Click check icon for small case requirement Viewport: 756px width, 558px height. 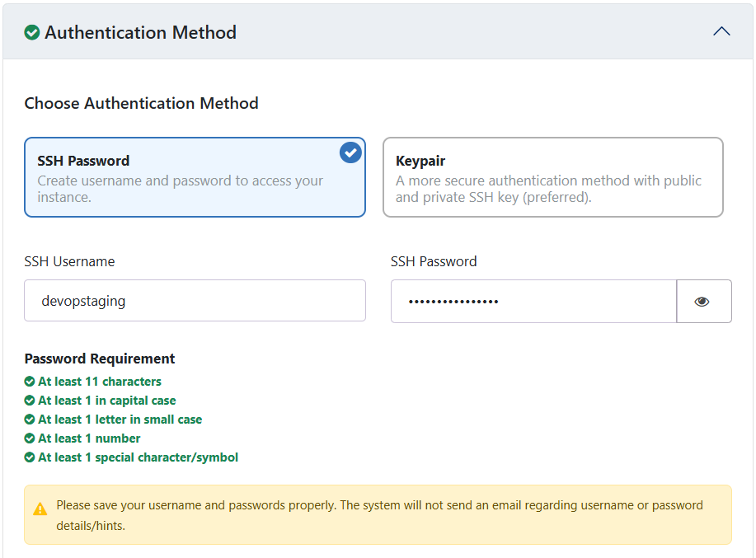(x=30, y=420)
